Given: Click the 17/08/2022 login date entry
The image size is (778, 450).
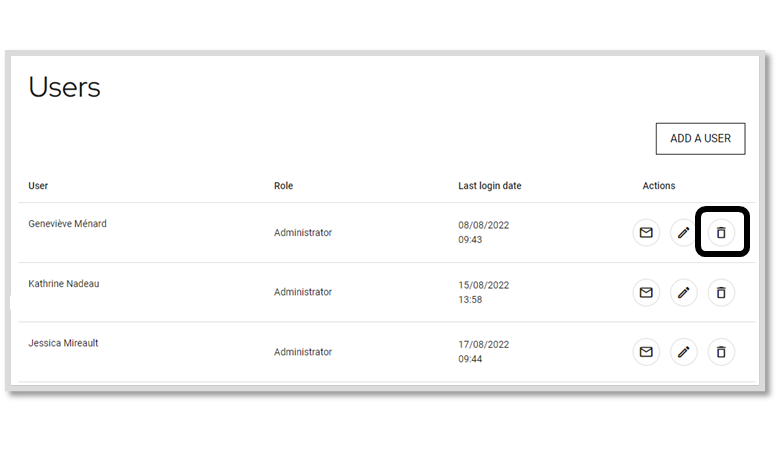Looking at the screenshot, I should click(484, 344).
